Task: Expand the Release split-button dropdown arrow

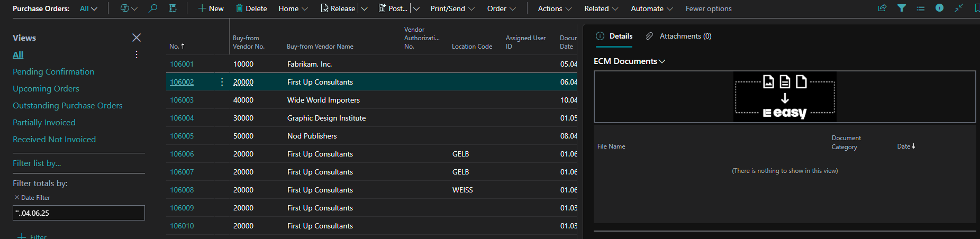Action: [364, 8]
